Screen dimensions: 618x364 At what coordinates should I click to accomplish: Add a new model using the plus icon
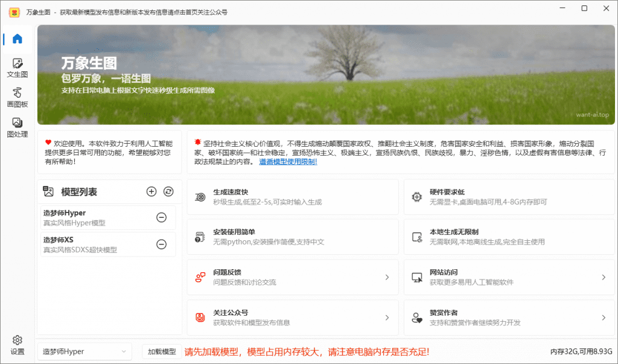(x=151, y=191)
